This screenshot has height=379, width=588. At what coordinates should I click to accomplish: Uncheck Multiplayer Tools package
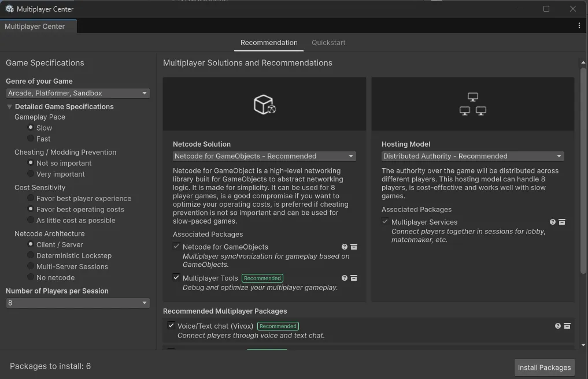(176, 277)
